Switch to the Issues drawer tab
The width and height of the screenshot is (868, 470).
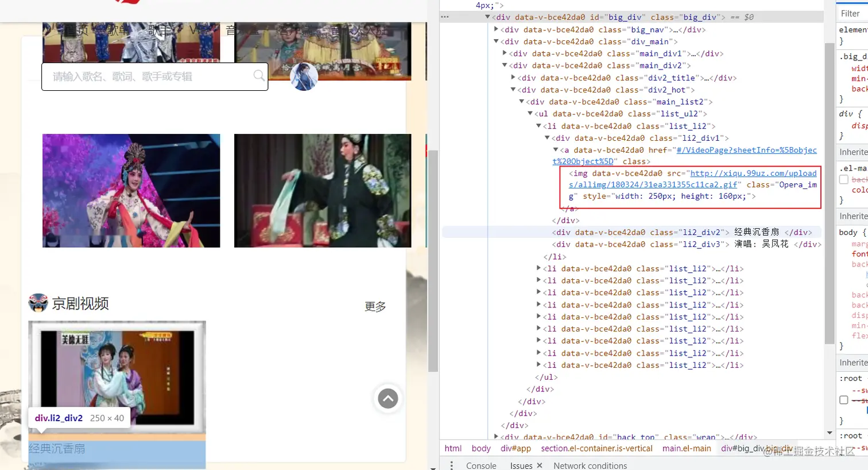(521, 465)
